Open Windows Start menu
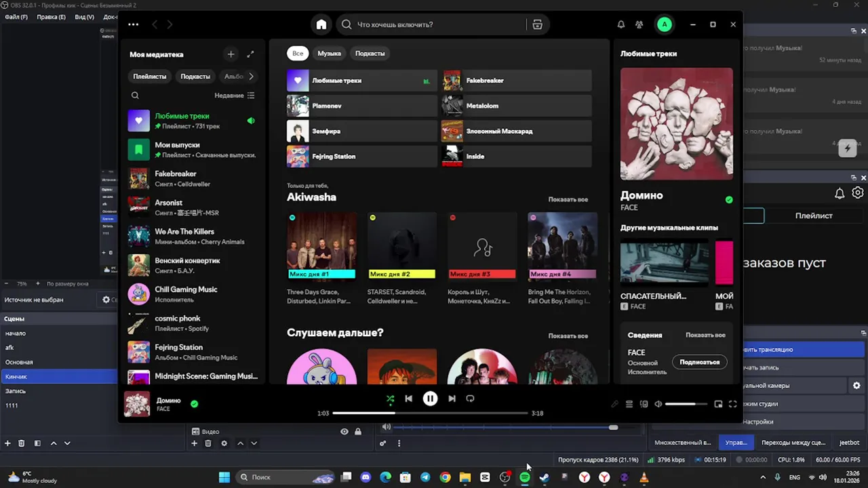 224,477
